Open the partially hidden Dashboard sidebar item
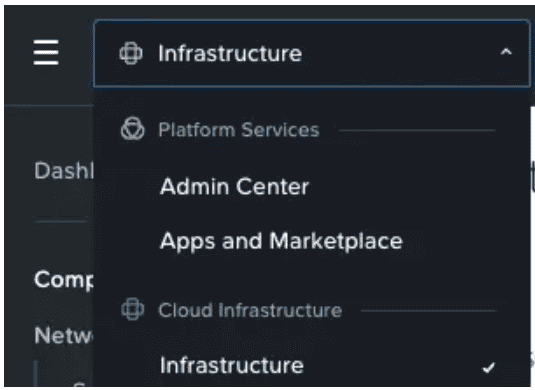Viewport: 535px width, 390px height. (x=64, y=170)
